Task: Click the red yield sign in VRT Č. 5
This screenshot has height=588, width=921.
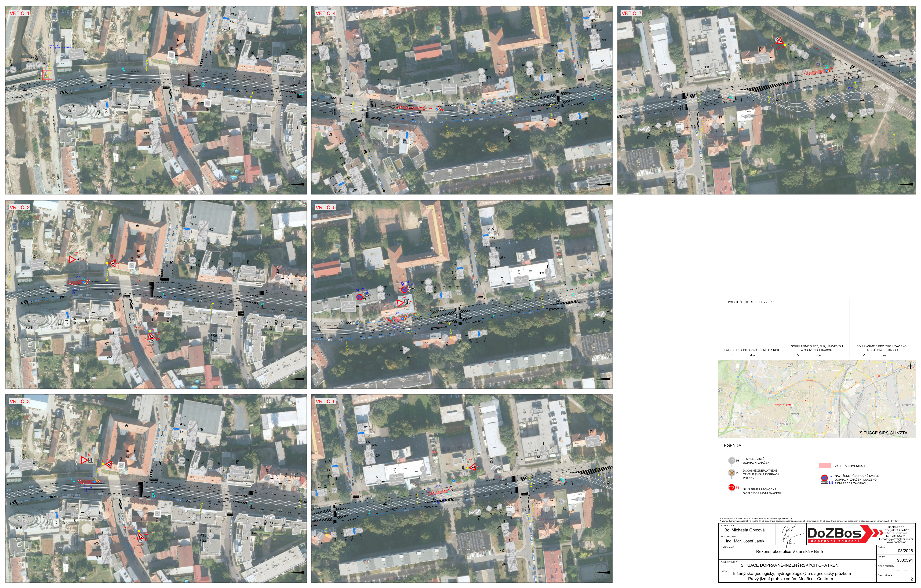Action: coord(400,303)
